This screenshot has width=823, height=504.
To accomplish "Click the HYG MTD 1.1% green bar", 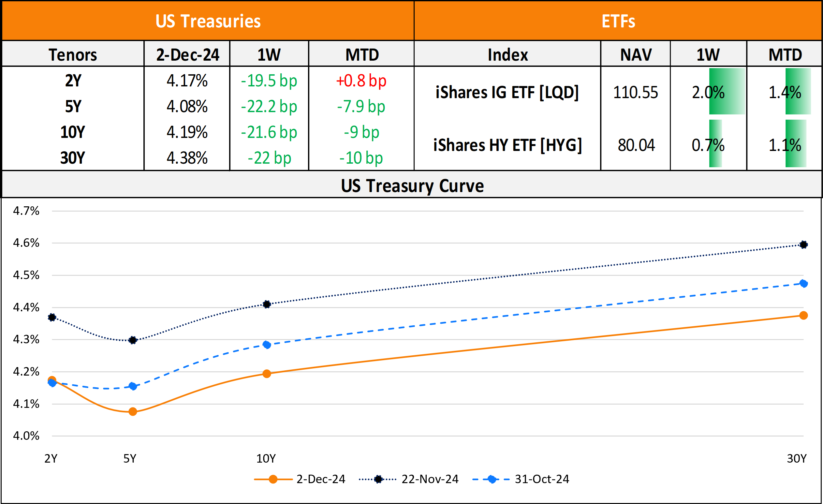I will click(x=796, y=144).
